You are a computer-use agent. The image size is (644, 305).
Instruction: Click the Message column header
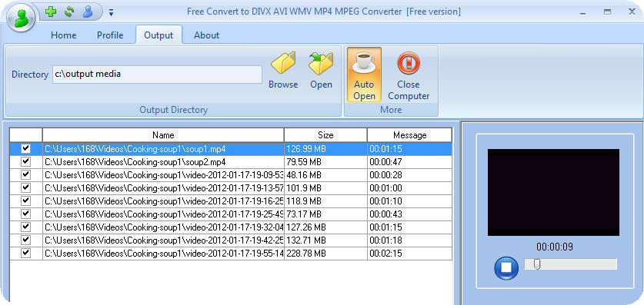pyautogui.click(x=409, y=135)
